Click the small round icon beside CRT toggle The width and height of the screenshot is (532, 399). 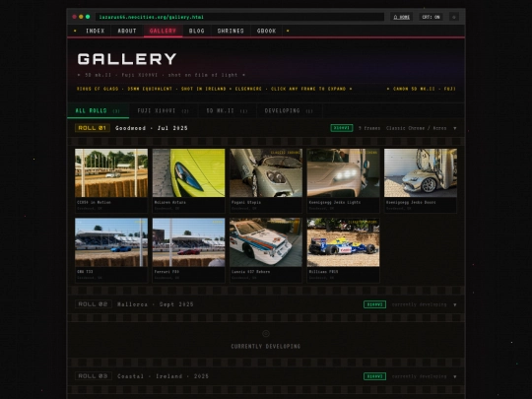click(454, 17)
